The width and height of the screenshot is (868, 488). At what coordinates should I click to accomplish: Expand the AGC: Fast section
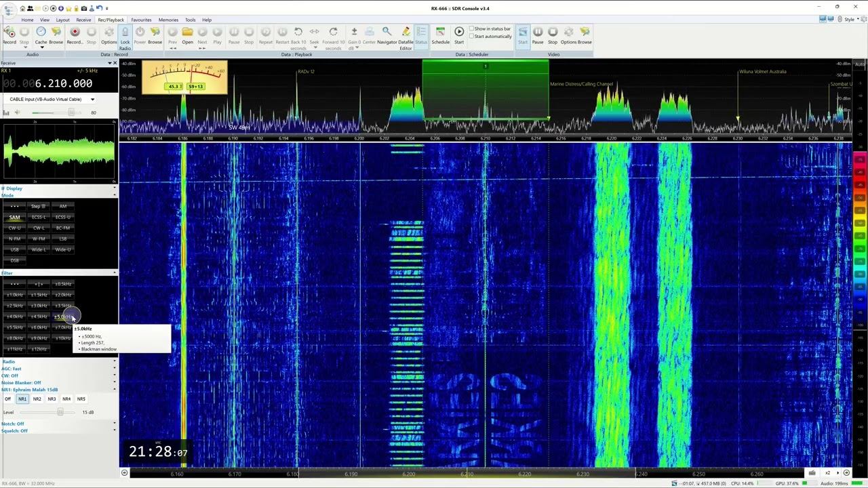coord(12,369)
